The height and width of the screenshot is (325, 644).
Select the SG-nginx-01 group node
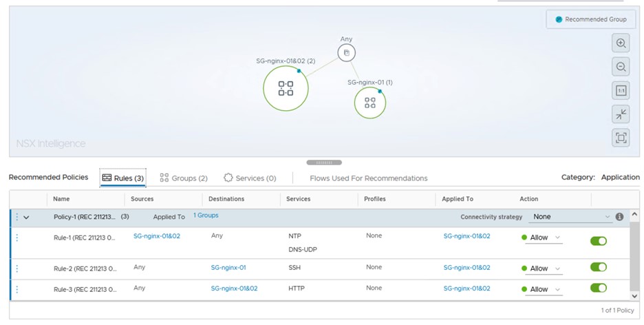pyautogui.click(x=370, y=103)
